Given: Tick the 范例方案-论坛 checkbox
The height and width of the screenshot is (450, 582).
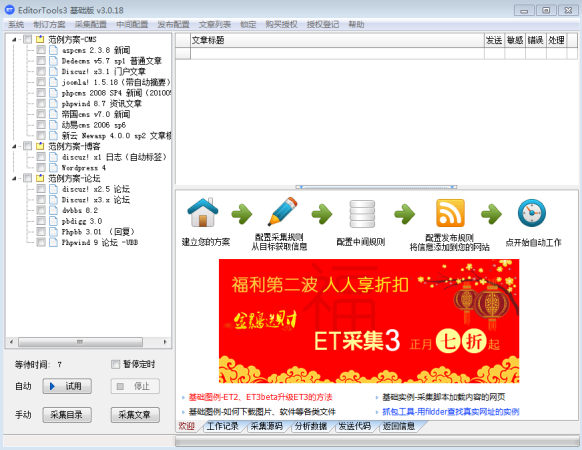Looking at the screenshot, I should tap(28, 178).
